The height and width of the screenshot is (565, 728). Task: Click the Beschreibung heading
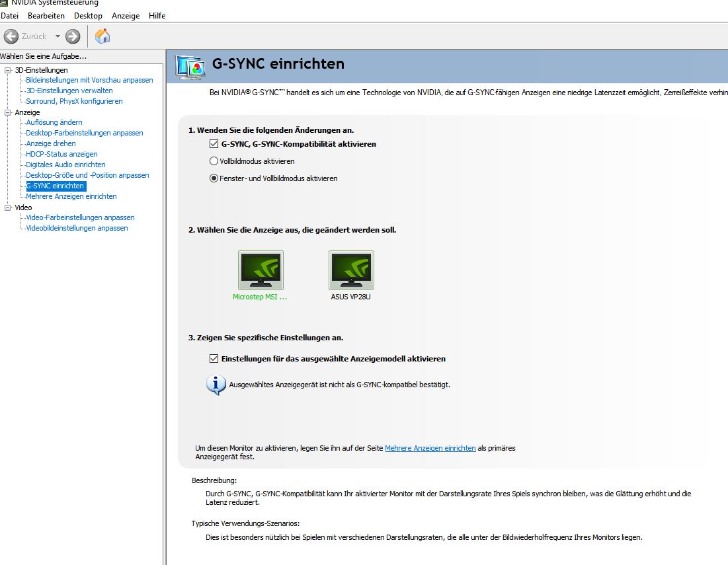pos(214,480)
